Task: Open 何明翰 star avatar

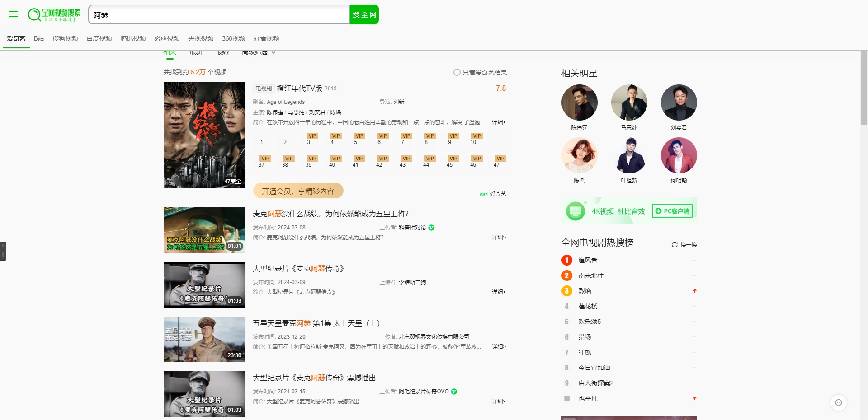Action: tap(679, 155)
